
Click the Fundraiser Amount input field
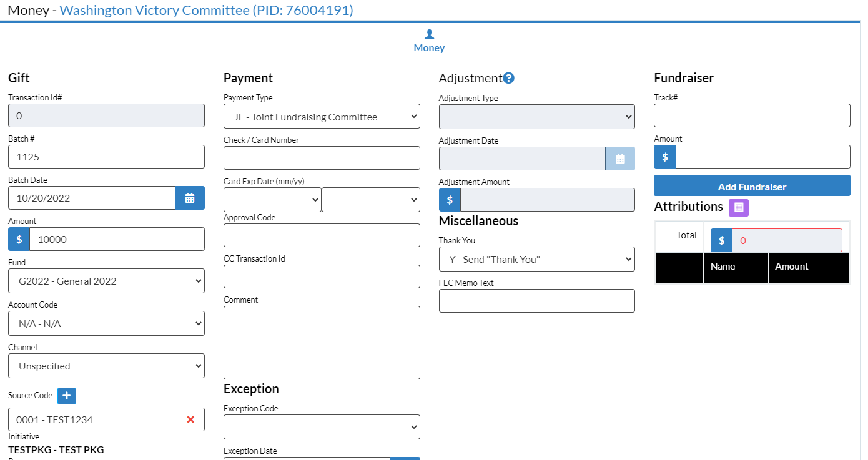[763, 157]
